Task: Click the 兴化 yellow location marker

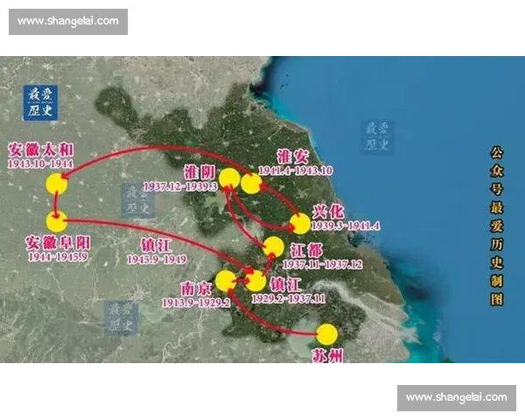Action: [x=300, y=224]
